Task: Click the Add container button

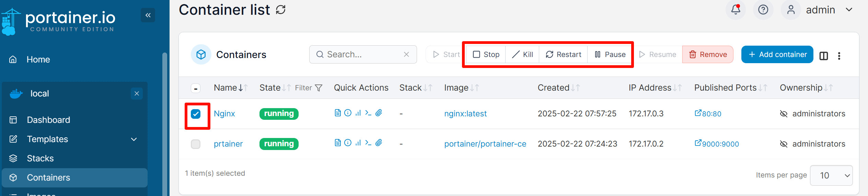Action: pos(777,55)
